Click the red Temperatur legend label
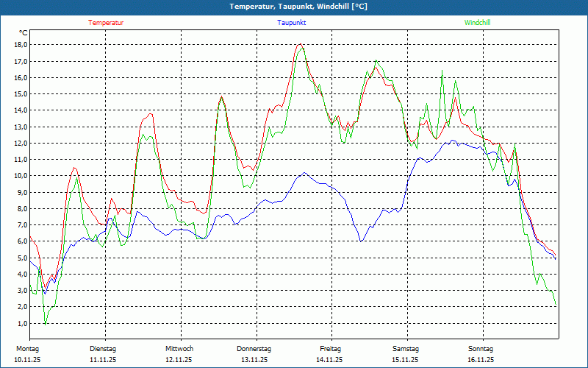Viewport: 588px width, 368px height. point(106,23)
